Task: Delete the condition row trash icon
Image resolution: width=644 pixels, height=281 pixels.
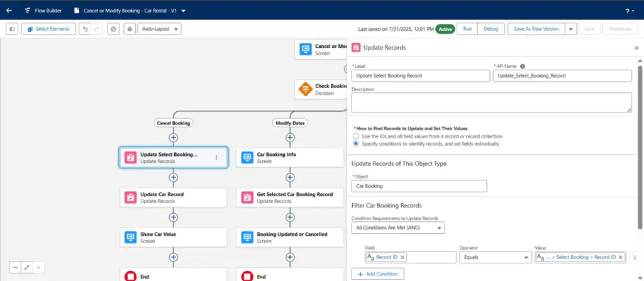Action: point(634,257)
